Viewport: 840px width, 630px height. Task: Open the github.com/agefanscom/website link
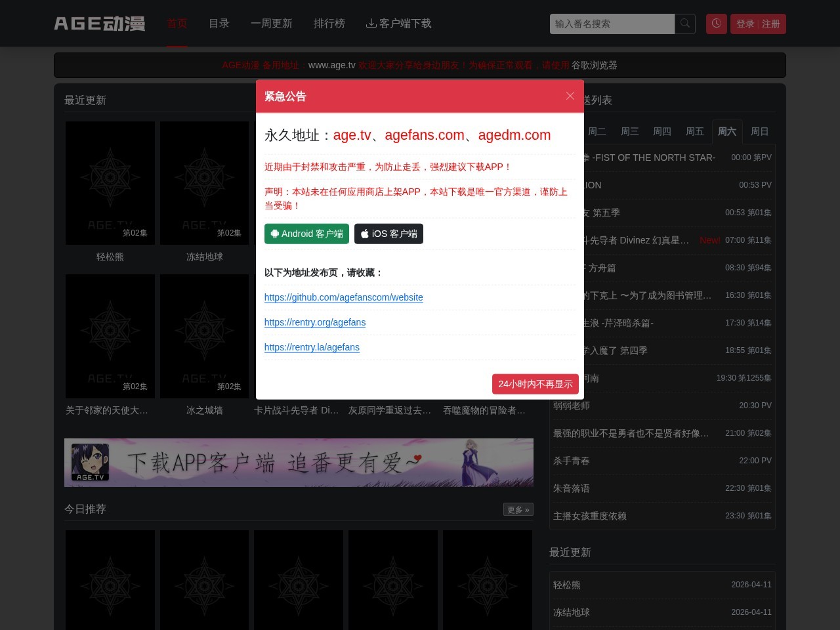click(343, 297)
